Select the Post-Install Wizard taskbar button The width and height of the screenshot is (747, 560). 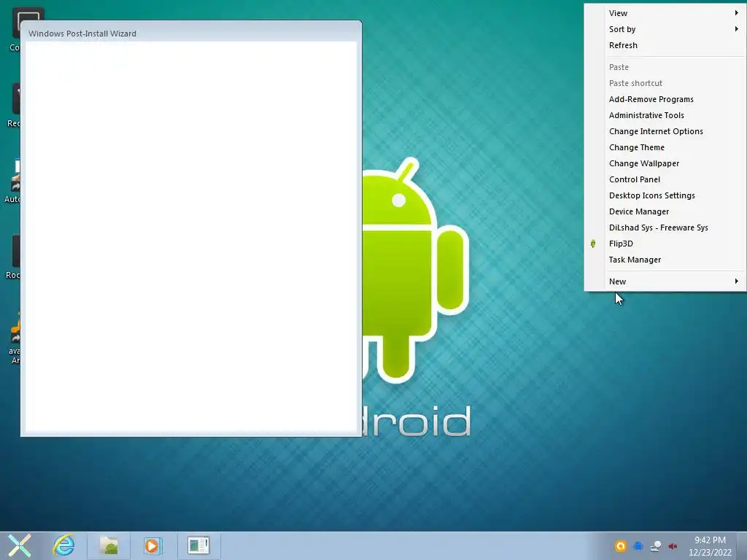tap(198, 545)
